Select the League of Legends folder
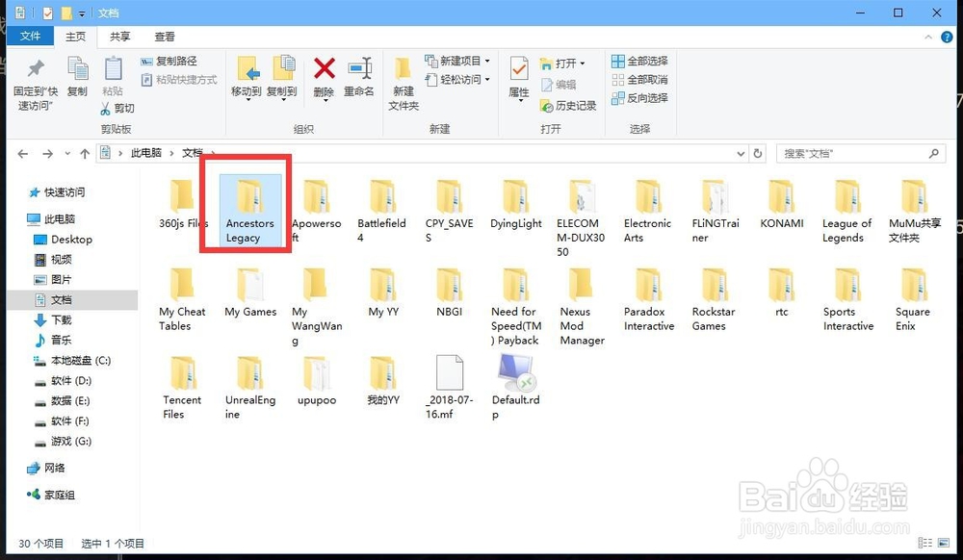The width and height of the screenshot is (963, 560). click(846, 212)
